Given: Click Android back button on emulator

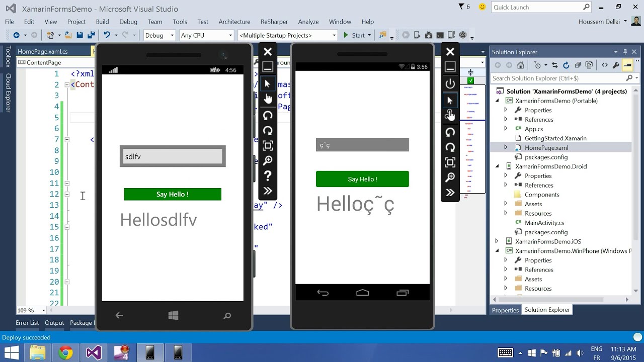Looking at the screenshot, I should 323,293.
